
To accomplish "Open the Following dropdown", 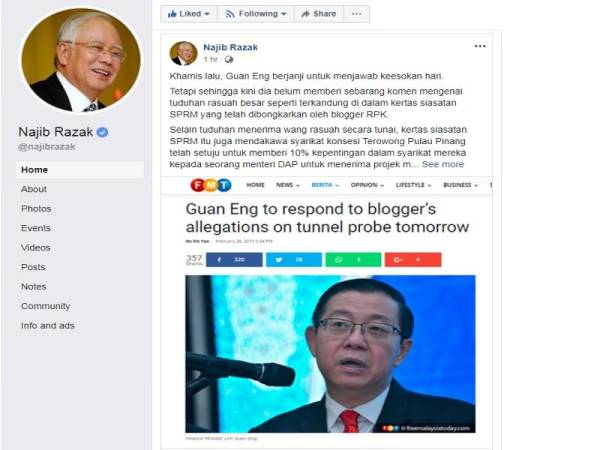I will pos(256,14).
